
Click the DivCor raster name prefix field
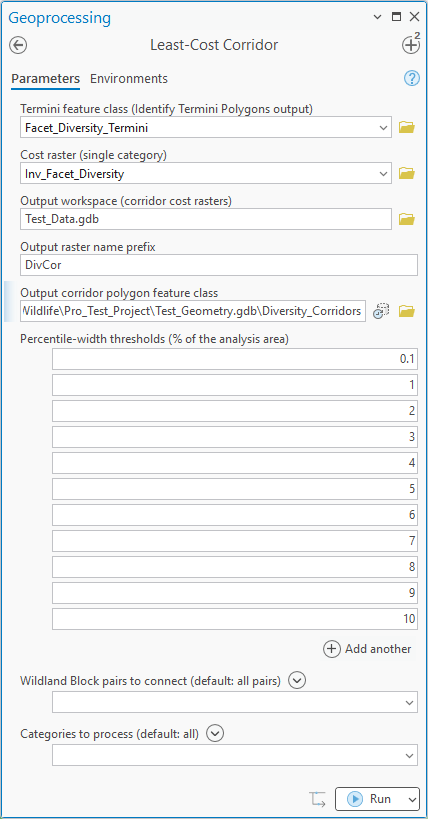219,265
